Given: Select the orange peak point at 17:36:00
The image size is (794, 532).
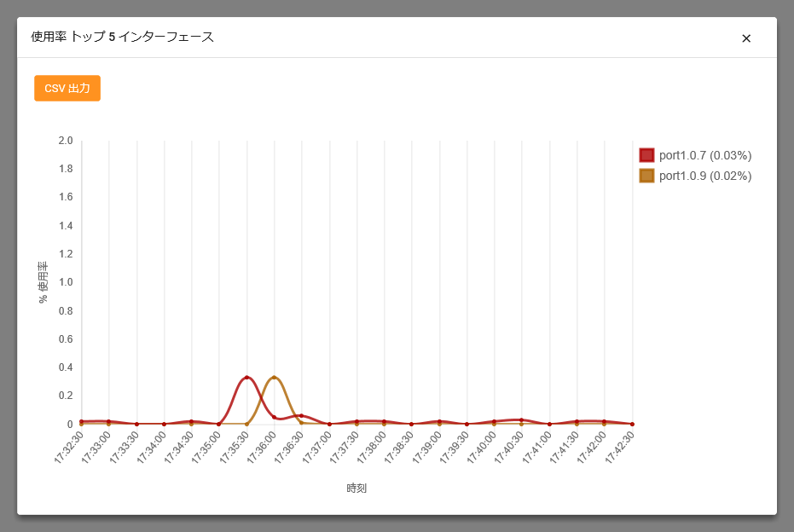Looking at the screenshot, I should pyautogui.click(x=274, y=378).
